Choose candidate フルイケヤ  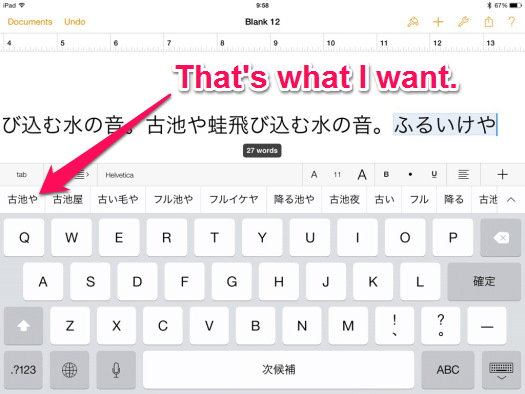(x=234, y=200)
